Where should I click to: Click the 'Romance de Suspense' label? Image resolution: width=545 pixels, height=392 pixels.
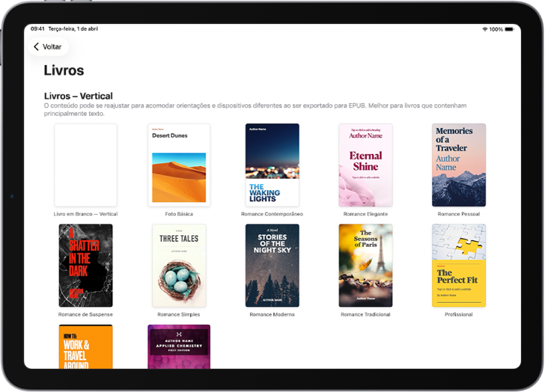click(x=86, y=314)
